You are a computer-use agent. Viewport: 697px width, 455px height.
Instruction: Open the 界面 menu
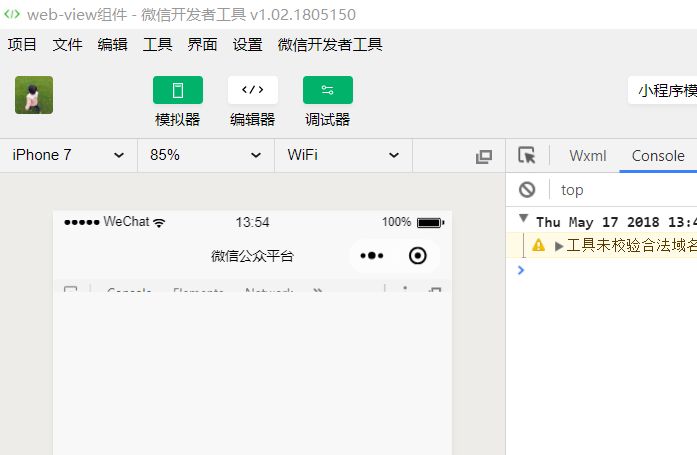tap(202, 44)
